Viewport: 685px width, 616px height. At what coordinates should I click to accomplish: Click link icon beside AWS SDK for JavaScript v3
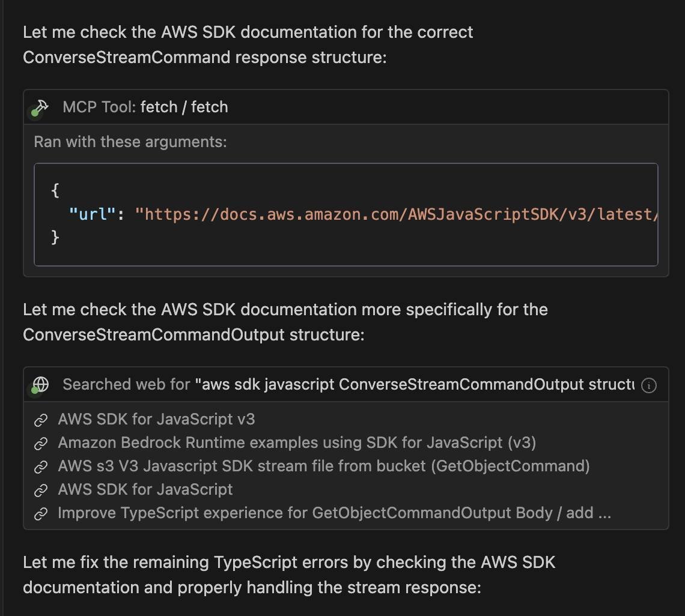tap(41, 420)
